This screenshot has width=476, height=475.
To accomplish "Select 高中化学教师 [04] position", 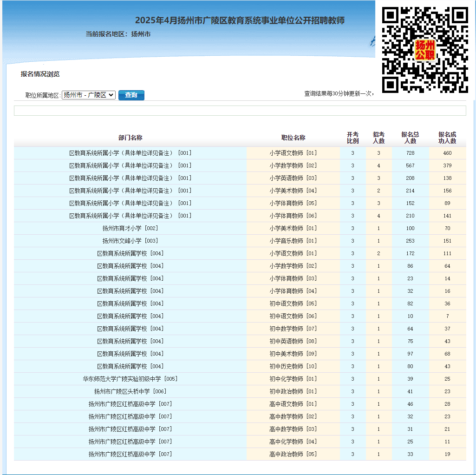I will click(x=293, y=442).
